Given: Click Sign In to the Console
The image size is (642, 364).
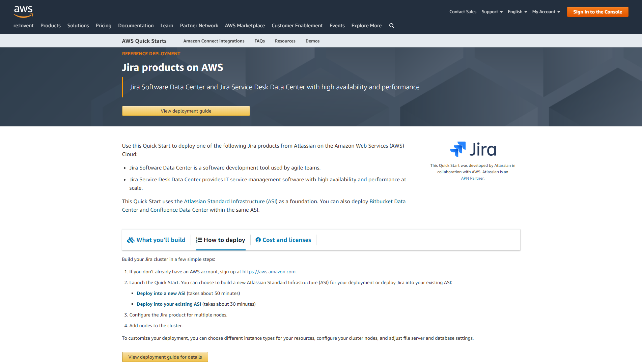Looking at the screenshot, I should pos(597,12).
